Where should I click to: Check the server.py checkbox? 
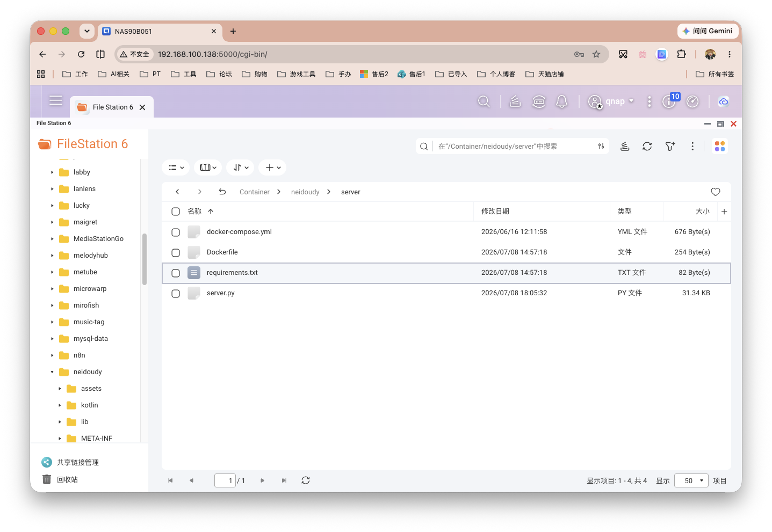[176, 294]
